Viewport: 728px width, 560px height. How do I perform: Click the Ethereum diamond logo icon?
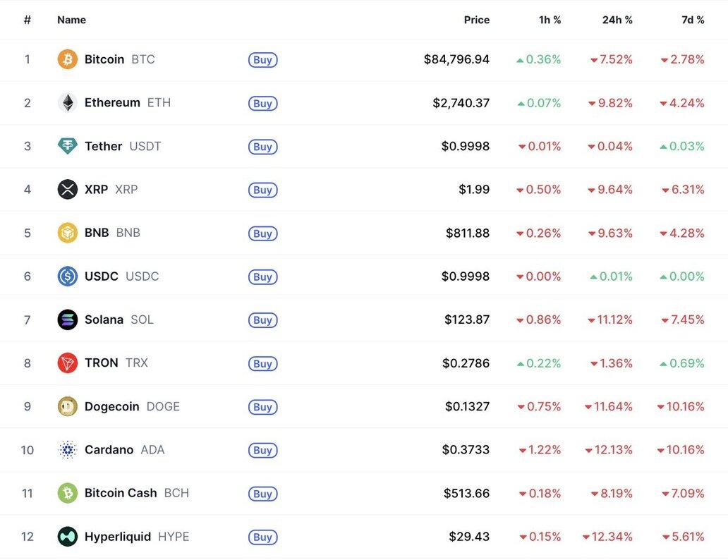pos(67,103)
